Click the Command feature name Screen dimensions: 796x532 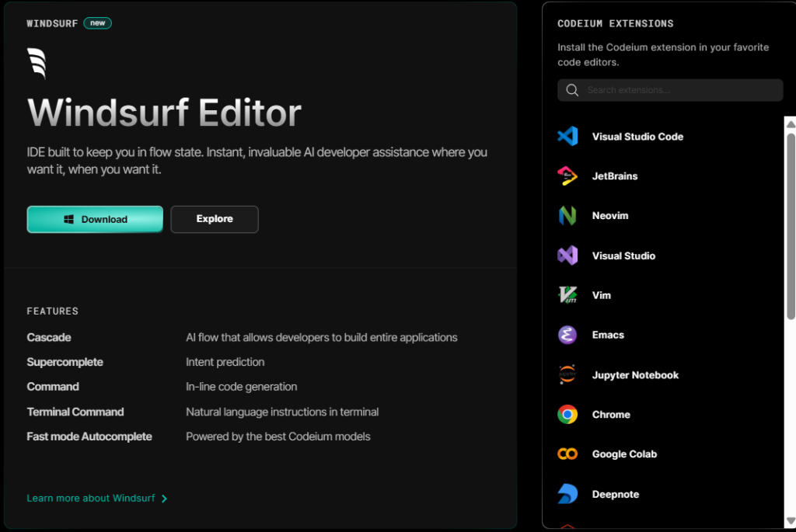tap(53, 387)
